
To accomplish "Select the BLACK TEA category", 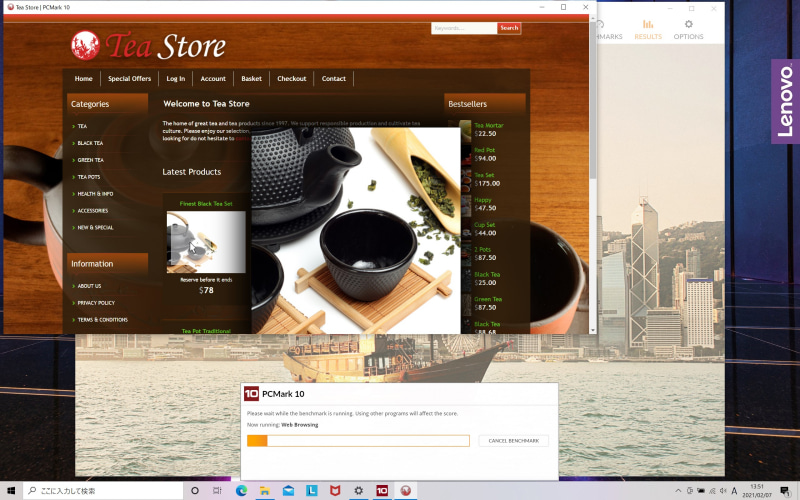I will (90, 143).
